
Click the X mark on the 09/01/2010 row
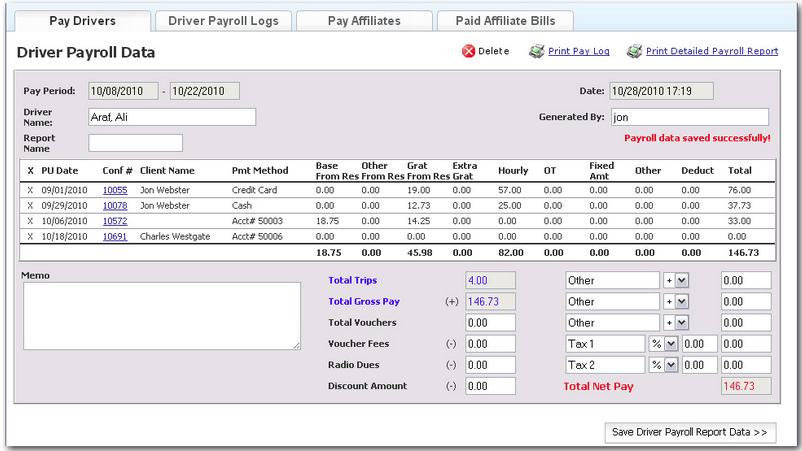point(30,189)
